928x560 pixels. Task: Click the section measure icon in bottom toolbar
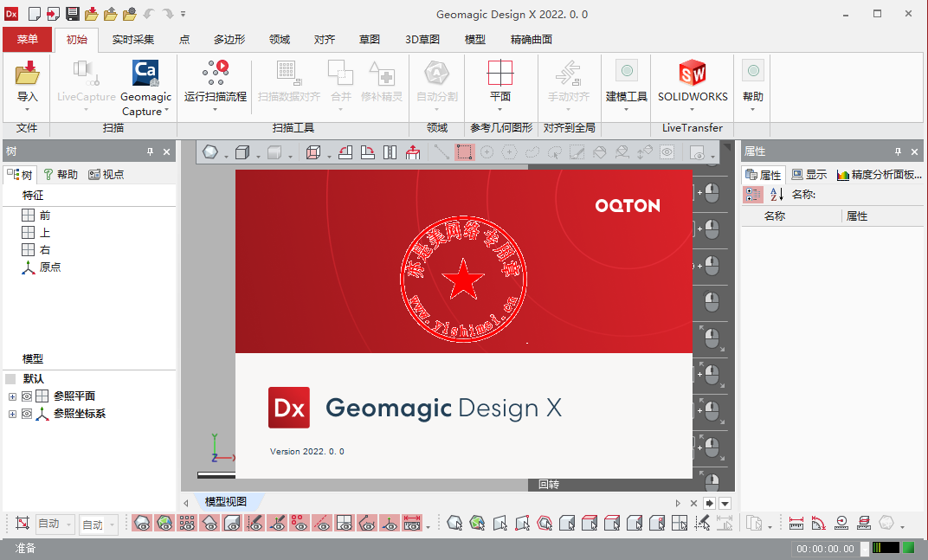pyautogui.click(x=863, y=524)
